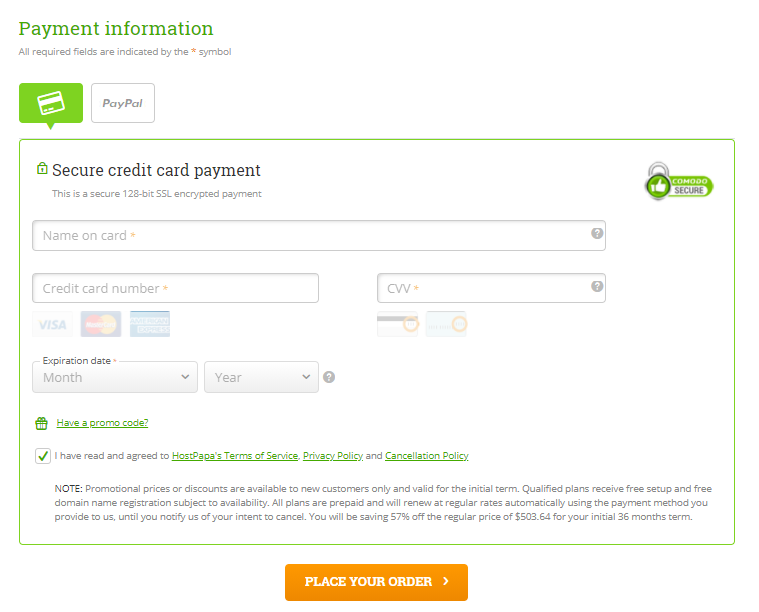Open the Month expiration dropdown

115,377
